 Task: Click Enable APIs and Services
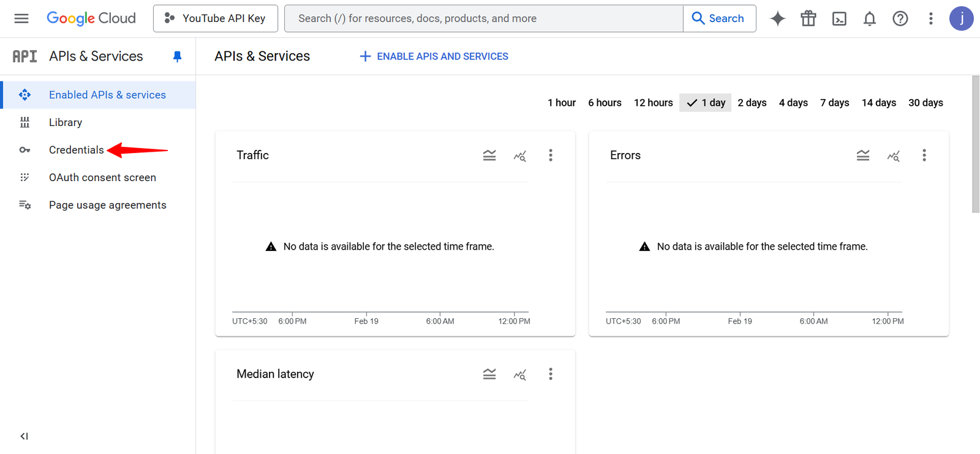(434, 56)
